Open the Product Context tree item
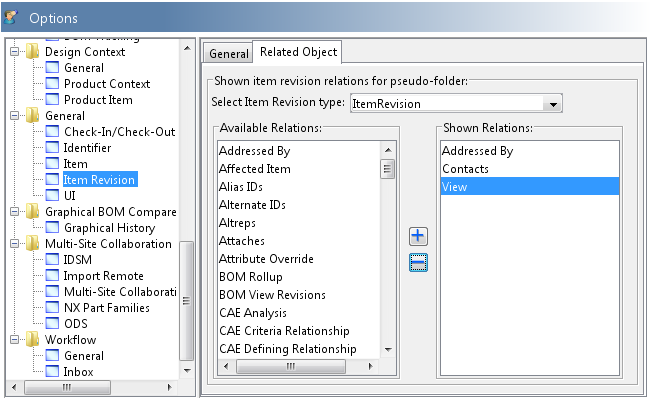This screenshot has width=651, height=400. pyautogui.click(x=106, y=84)
